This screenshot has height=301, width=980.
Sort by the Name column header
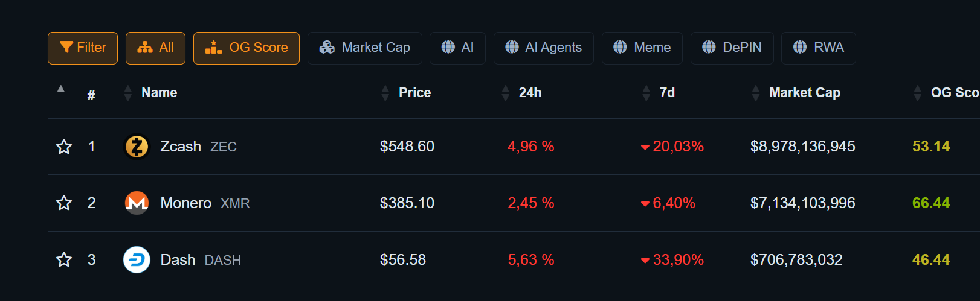pyautogui.click(x=159, y=93)
